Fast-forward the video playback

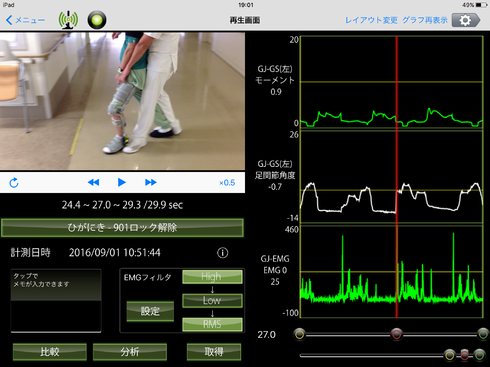click(x=151, y=182)
